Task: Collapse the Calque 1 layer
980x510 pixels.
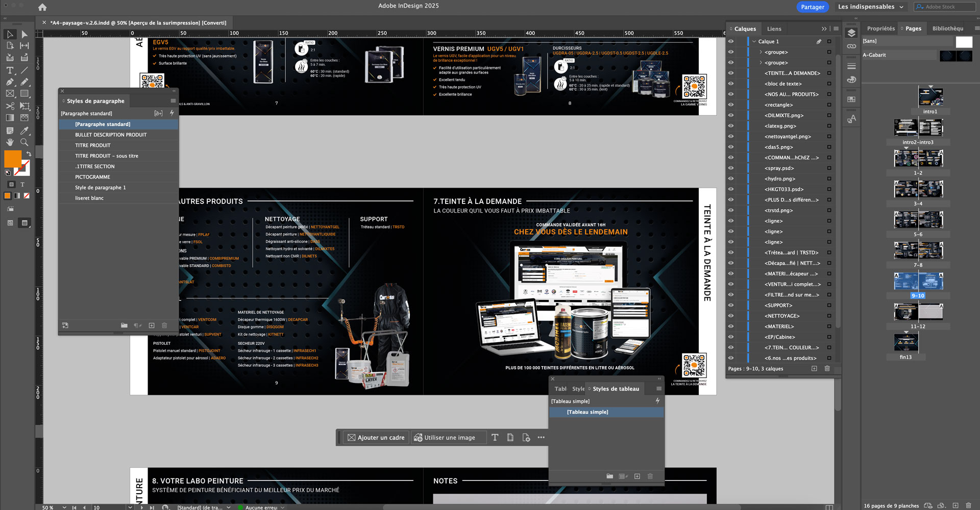Action: [754, 41]
